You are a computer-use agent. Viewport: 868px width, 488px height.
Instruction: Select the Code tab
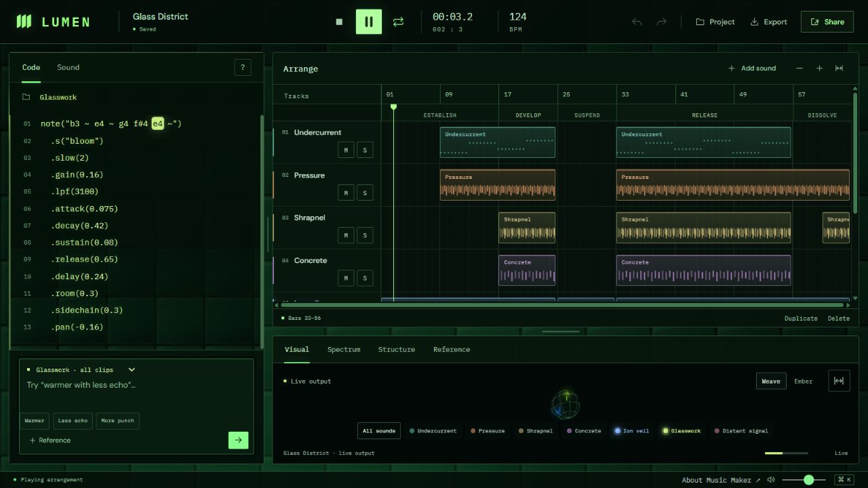tap(31, 67)
